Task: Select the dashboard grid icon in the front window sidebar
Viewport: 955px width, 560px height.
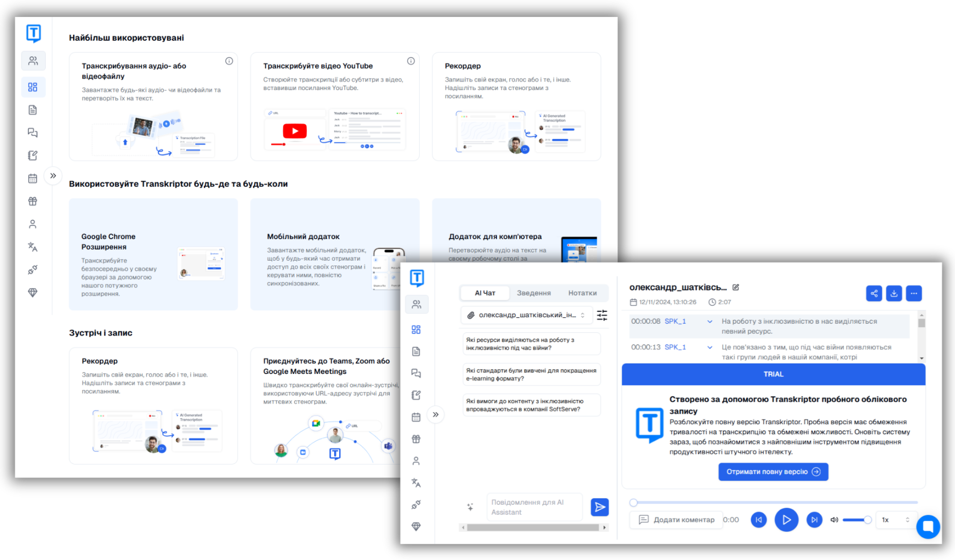Action: tap(416, 330)
